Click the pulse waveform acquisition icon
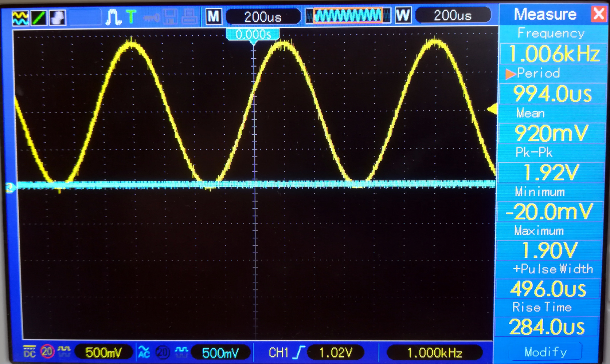Viewport: 610px width, 364px height. point(113,17)
